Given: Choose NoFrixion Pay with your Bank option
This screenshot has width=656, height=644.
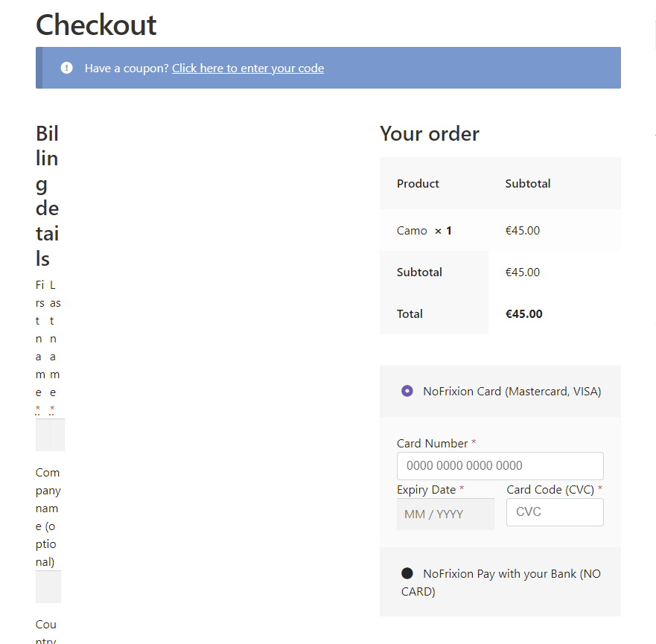Looking at the screenshot, I should click(x=407, y=573).
